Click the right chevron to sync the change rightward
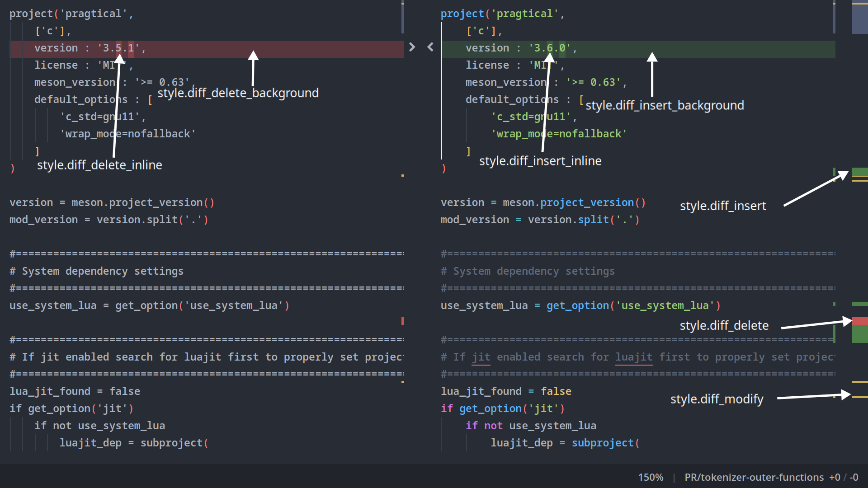This screenshot has height=488, width=868. coord(412,47)
